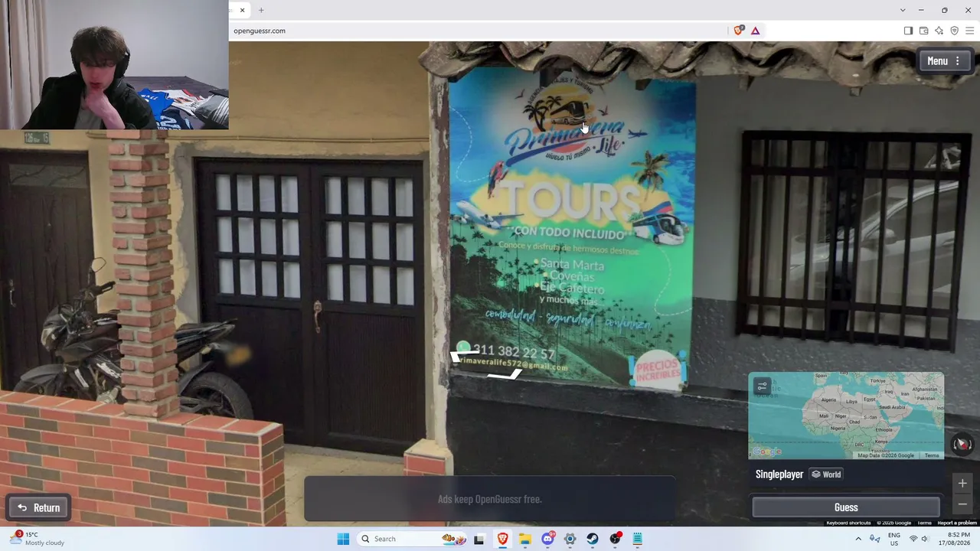Click the Return button
Screen dimensions: 980x551
point(39,507)
